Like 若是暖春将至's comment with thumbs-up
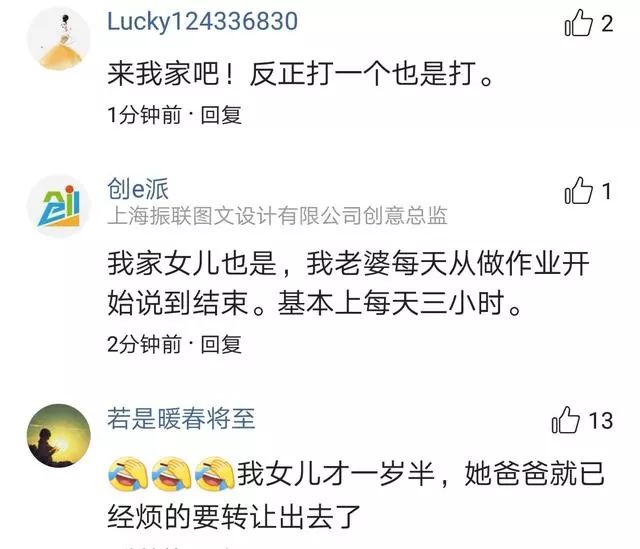640x549 pixels. tap(565, 420)
